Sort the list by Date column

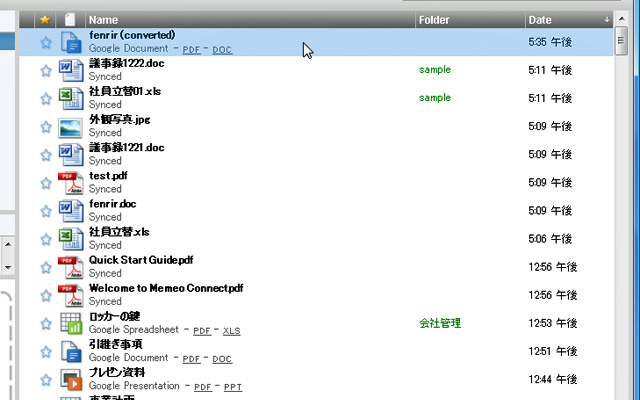coord(569,20)
